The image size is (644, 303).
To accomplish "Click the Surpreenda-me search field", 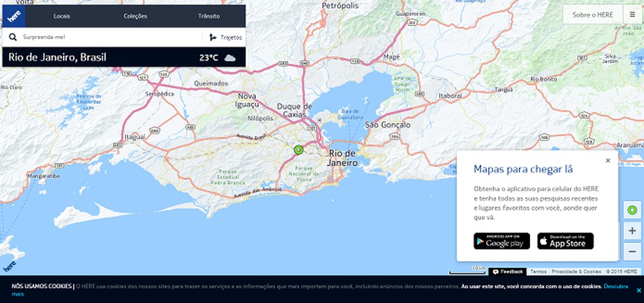I will (x=111, y=37).
